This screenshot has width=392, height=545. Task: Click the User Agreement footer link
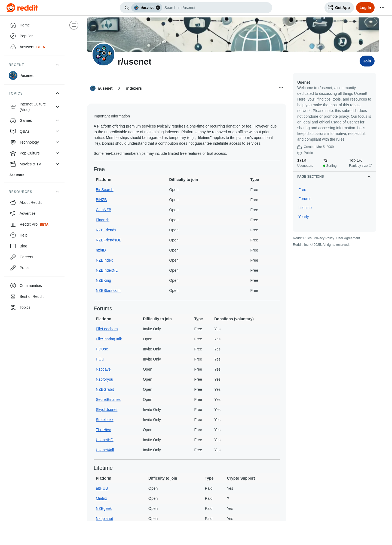tap(348, 238)
